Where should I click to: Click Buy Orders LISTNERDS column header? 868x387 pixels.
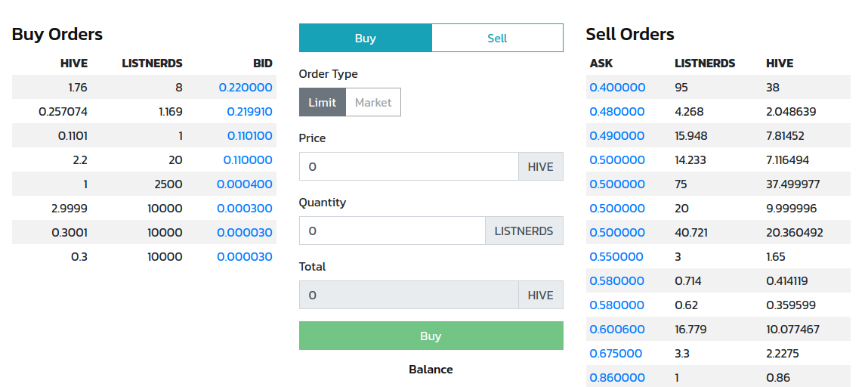[x=153, y=63]
